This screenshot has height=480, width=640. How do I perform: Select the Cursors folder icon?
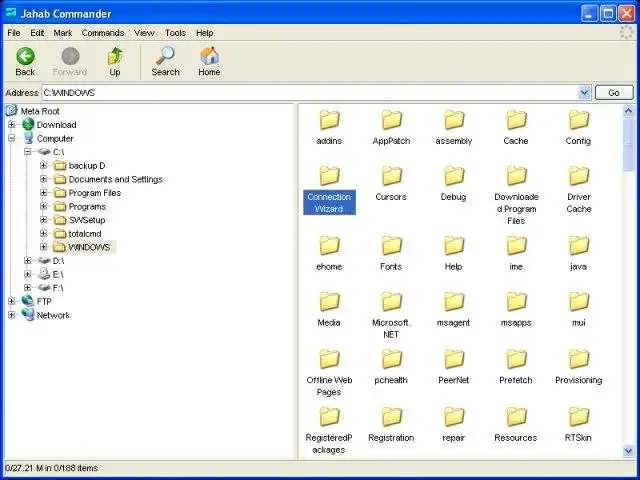click(x=392, y=176)
